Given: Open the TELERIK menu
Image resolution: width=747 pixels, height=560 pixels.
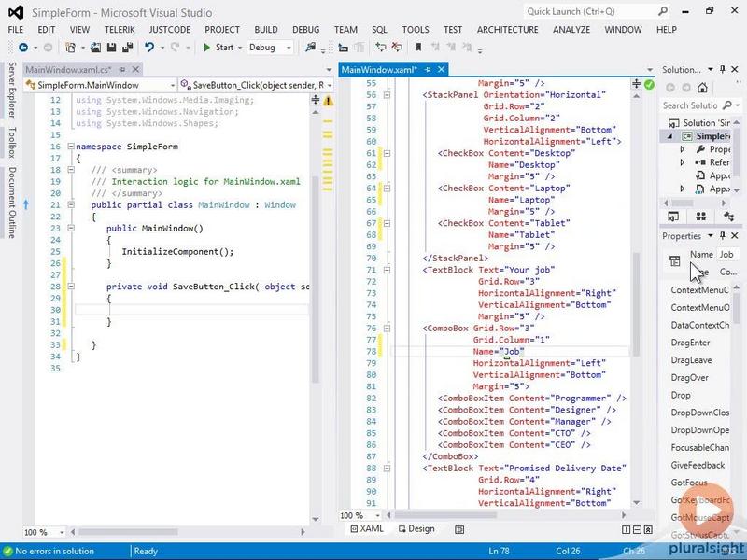Looking at the screenshot, I should click(120, 30).
